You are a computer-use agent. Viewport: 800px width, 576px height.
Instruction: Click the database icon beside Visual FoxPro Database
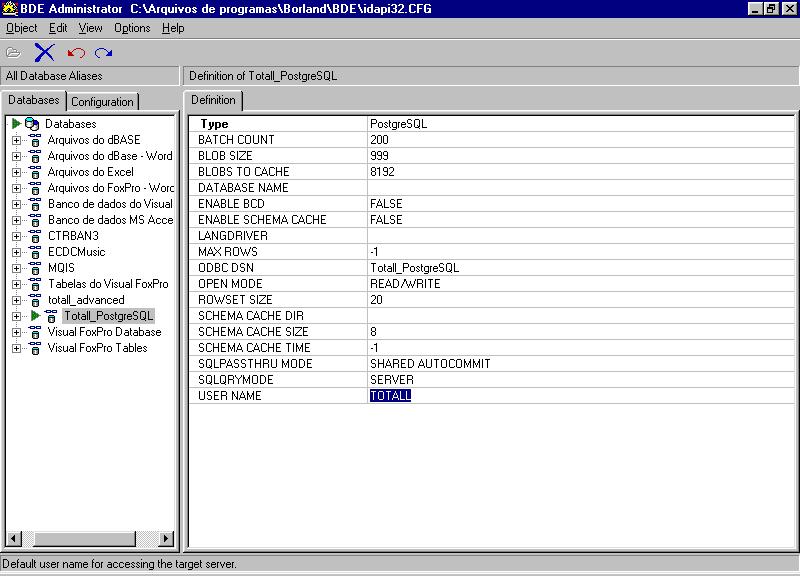click(35, 332)
